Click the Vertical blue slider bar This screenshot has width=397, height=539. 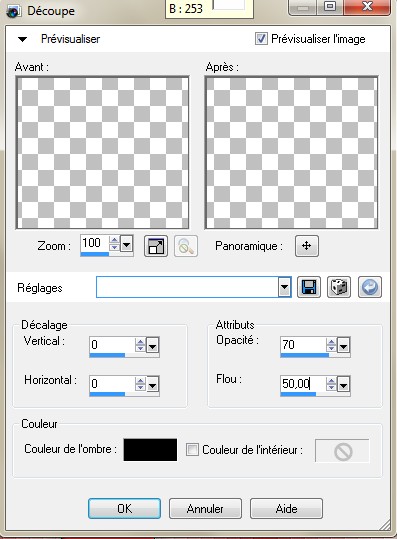[107, 355]
